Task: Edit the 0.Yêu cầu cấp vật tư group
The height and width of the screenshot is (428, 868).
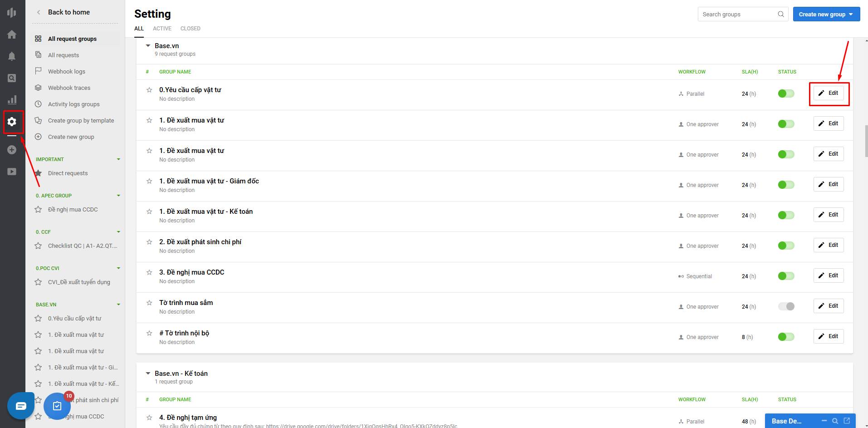Action: coord(829,93)
